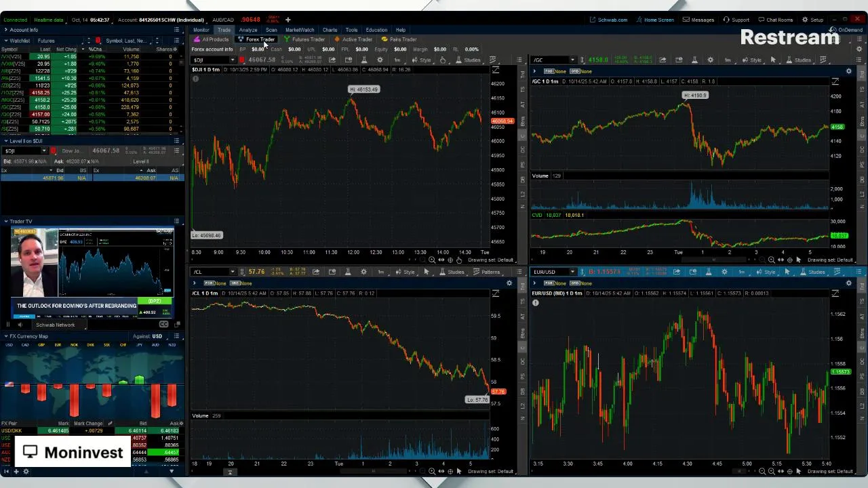Image resolution: width=868 pixels, height=488 pixels.
Task: Open settings gear on the /CL chart toolbar
Action: click(363, 272)
